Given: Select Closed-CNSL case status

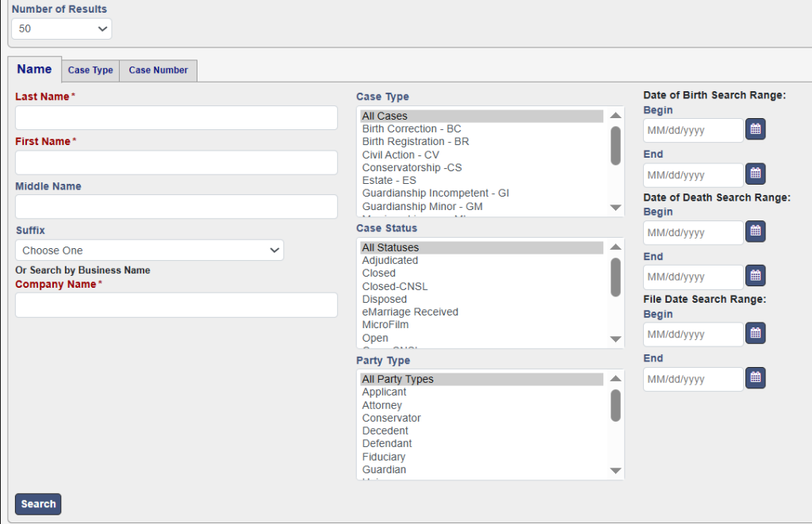Looking at the screenshot, I should tap(482, 286).
